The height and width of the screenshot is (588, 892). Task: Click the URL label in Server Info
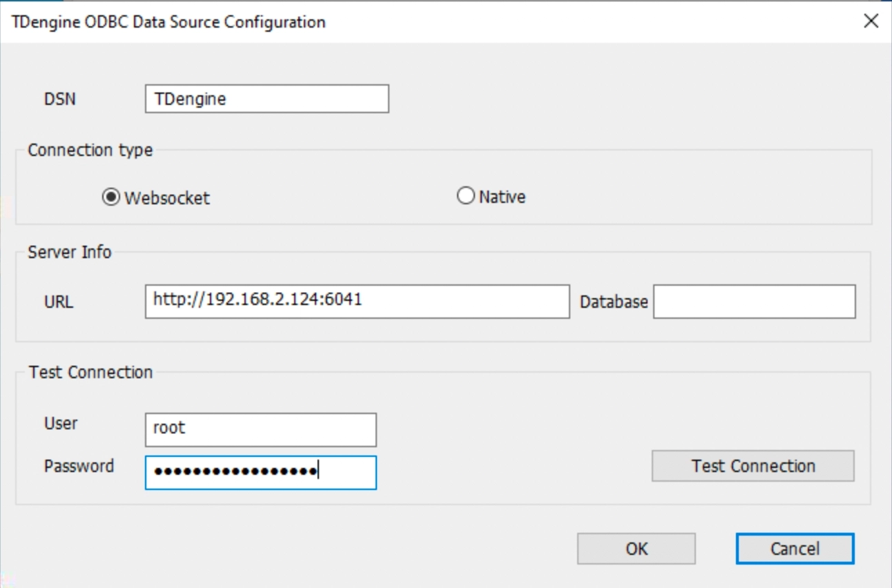59,302
